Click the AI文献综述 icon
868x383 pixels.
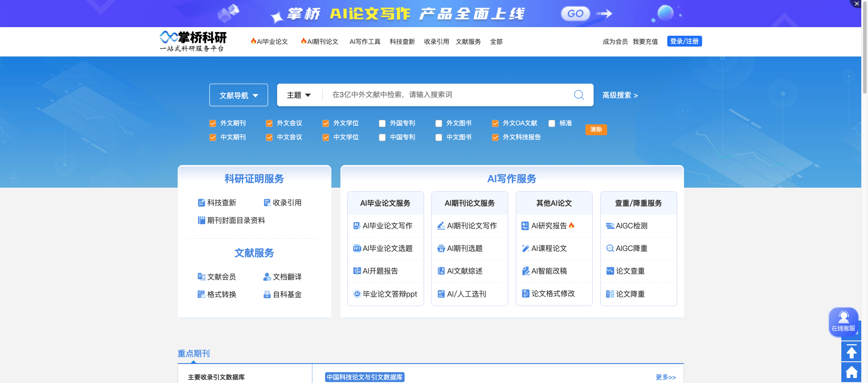[x=441, y=271]
